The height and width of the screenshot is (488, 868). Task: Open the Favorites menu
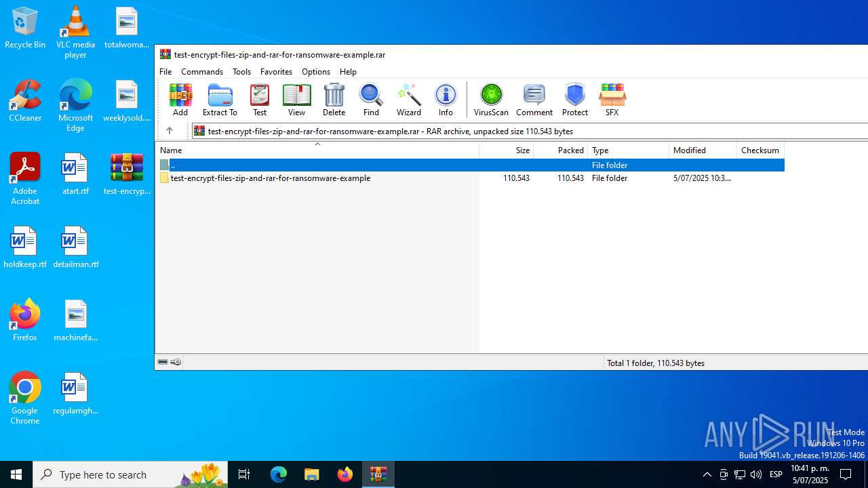point(277,71)
